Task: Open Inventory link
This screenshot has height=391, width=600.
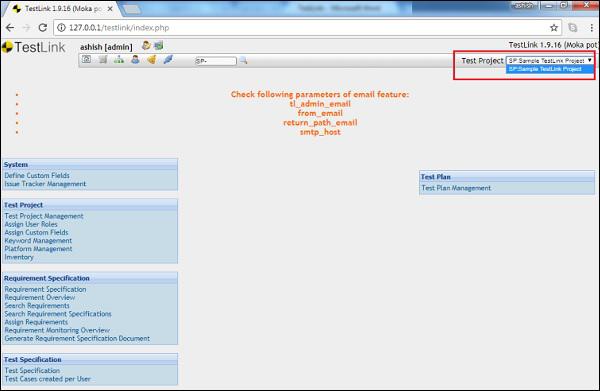Action: (19, 257)
